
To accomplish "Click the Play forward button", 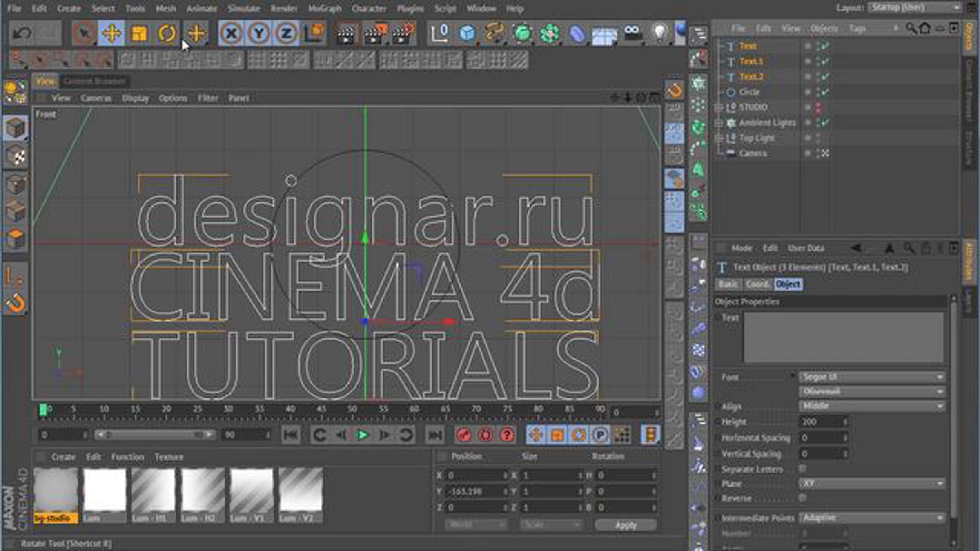I will pos(362,435).
